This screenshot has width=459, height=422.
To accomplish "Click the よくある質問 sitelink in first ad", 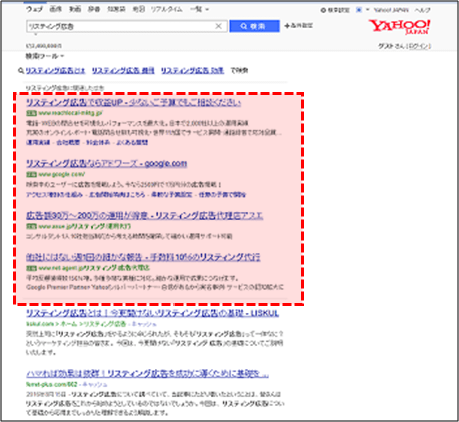I will [132, 142].
